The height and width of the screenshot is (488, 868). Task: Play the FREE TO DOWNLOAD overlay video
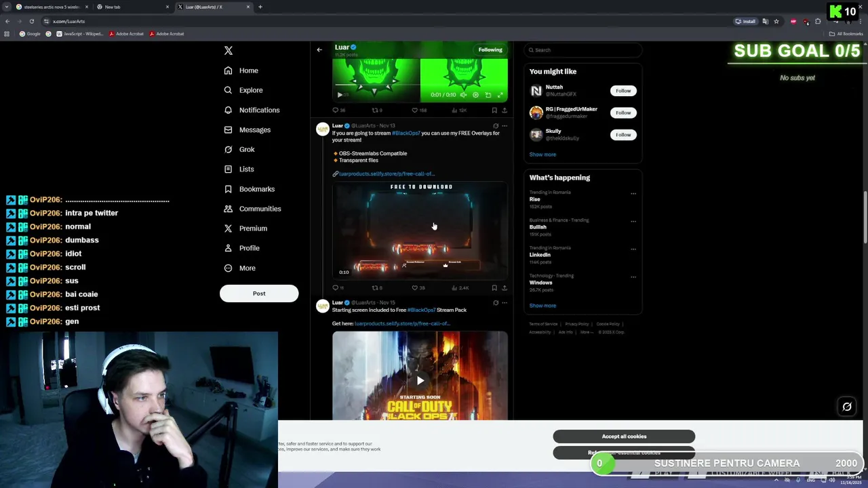[x=420, y=230]
